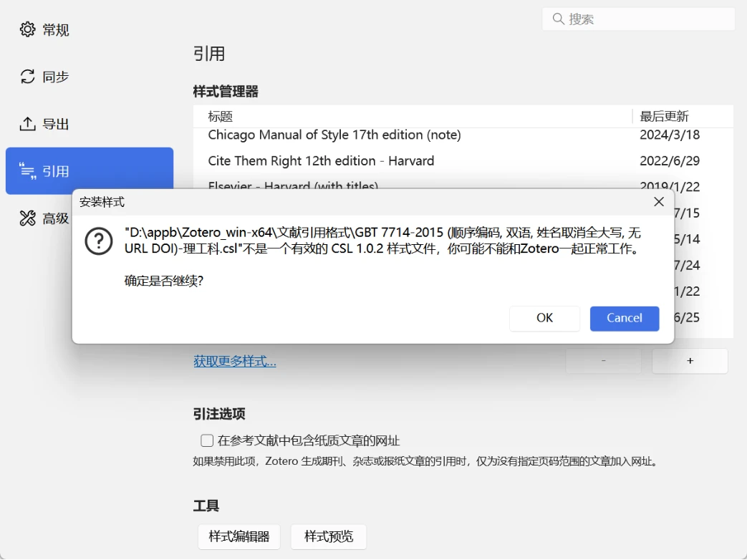The width and height of the screenshot is (747, 560).
Task: Open the 导出 export upload icon
Action: click(27, 124)
